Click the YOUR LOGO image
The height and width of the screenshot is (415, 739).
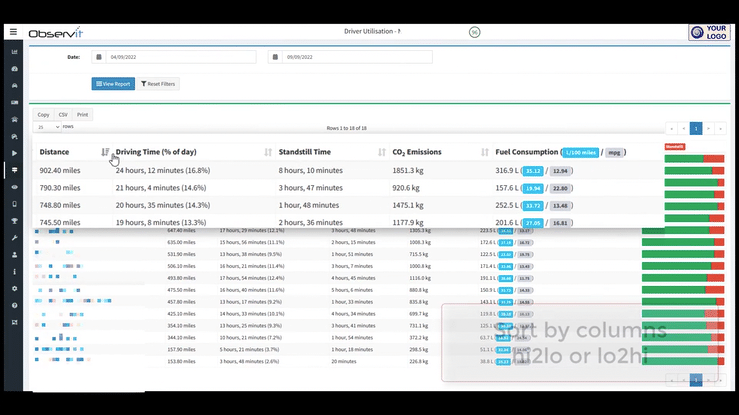tap(709, 33)
